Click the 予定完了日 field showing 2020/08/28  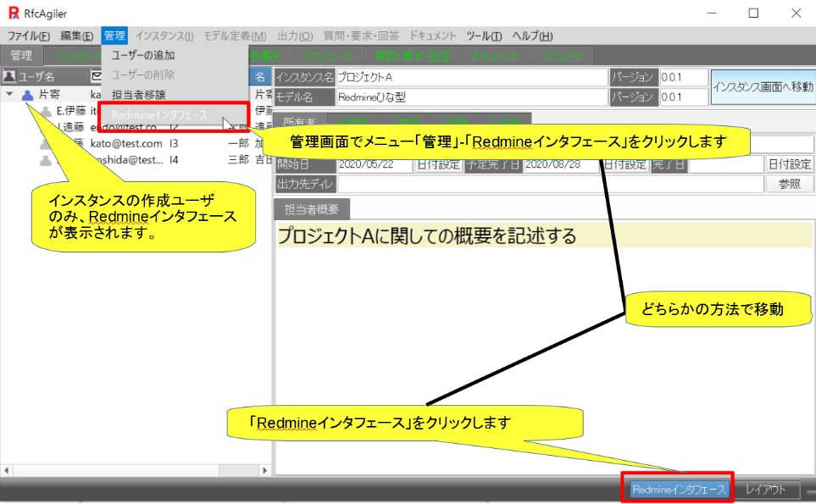(x=560, y=164)
